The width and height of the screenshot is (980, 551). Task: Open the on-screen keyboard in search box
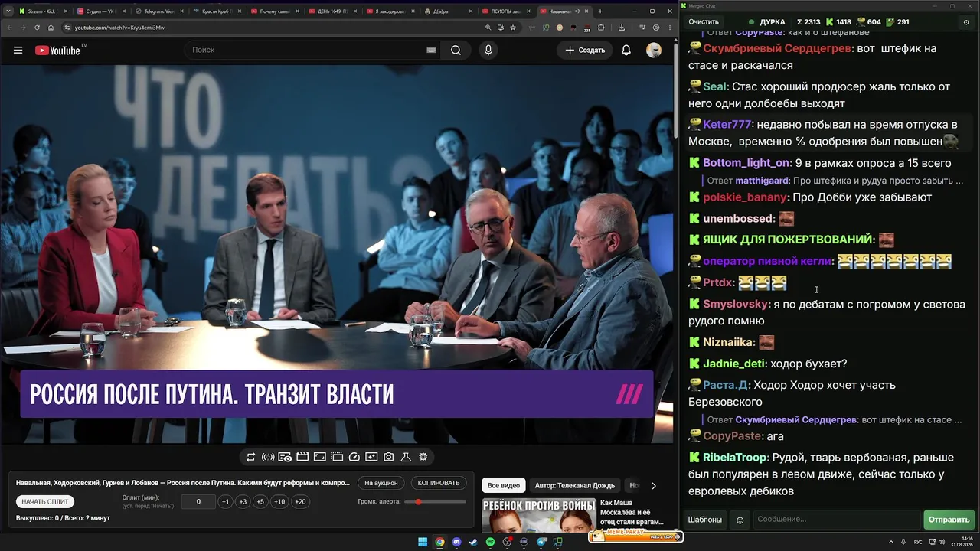click(431, 51)
